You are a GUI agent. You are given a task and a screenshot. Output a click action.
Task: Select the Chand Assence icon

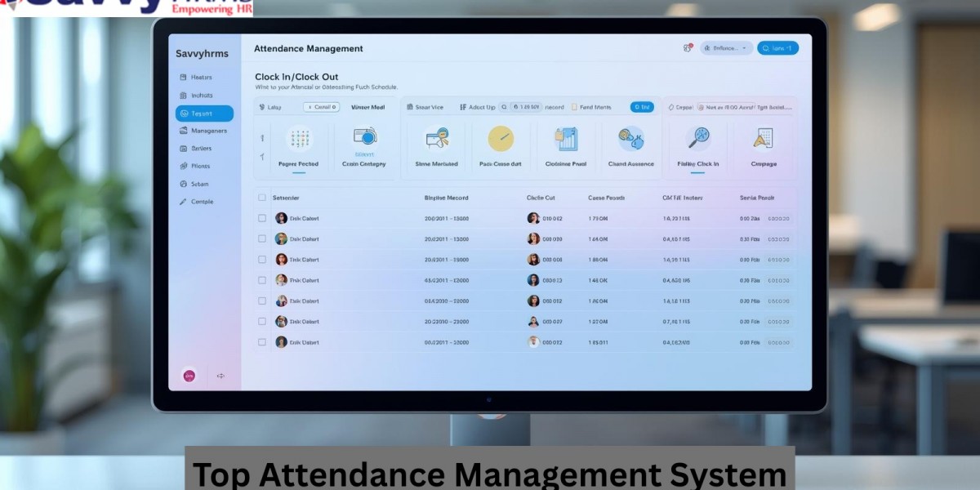click(629, 139)
